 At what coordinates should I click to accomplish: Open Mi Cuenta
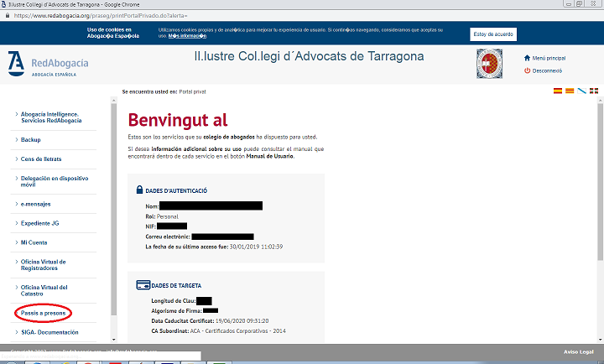pyautogui.click(x=34, y=242)
